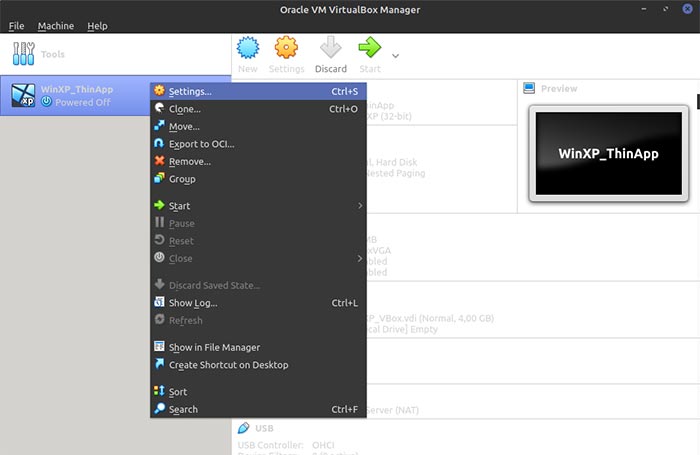
Task: Click the shortcut arrow icon beside Create Shortcut
Action: click(159, 364)
